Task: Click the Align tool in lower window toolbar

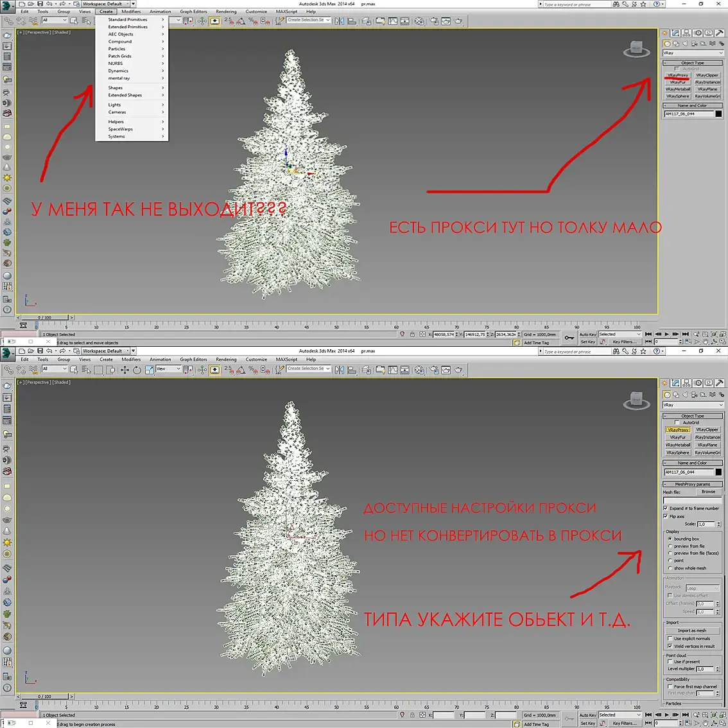Action: click(x=352, y=370)
